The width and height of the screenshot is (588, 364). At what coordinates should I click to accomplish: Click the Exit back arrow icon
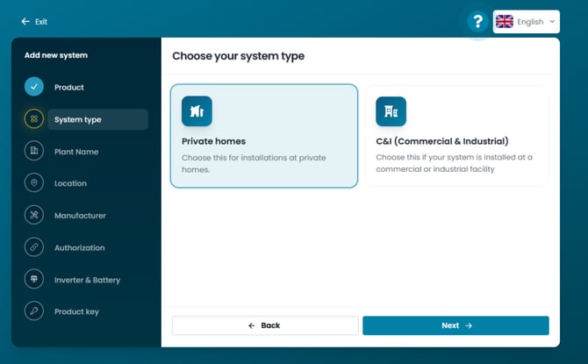pyautogui.click(x=25, y=21)
